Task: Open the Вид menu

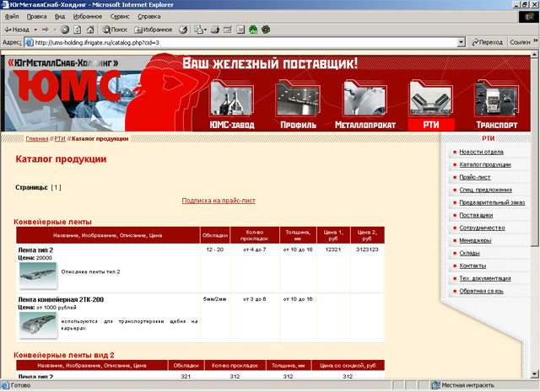Action: pos(60,16)
